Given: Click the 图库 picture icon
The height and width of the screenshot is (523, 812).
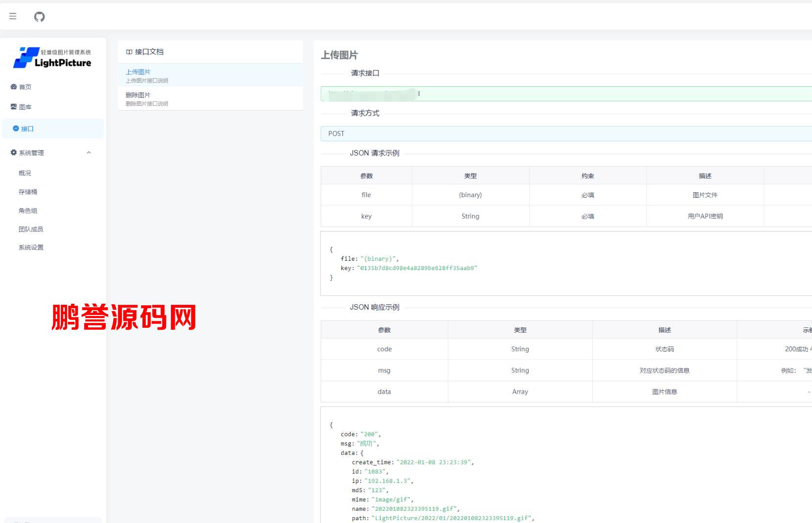Looking at the screenshot, I should point(14,107).
